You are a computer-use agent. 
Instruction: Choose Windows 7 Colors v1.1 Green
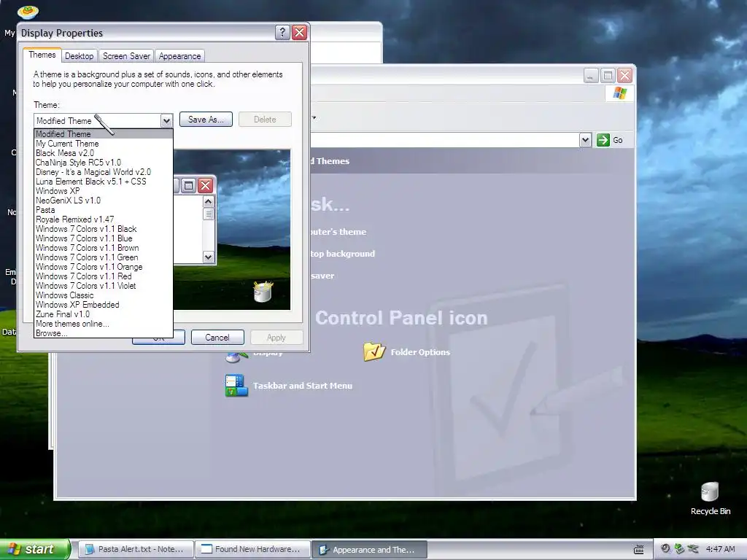coord(103,257)
